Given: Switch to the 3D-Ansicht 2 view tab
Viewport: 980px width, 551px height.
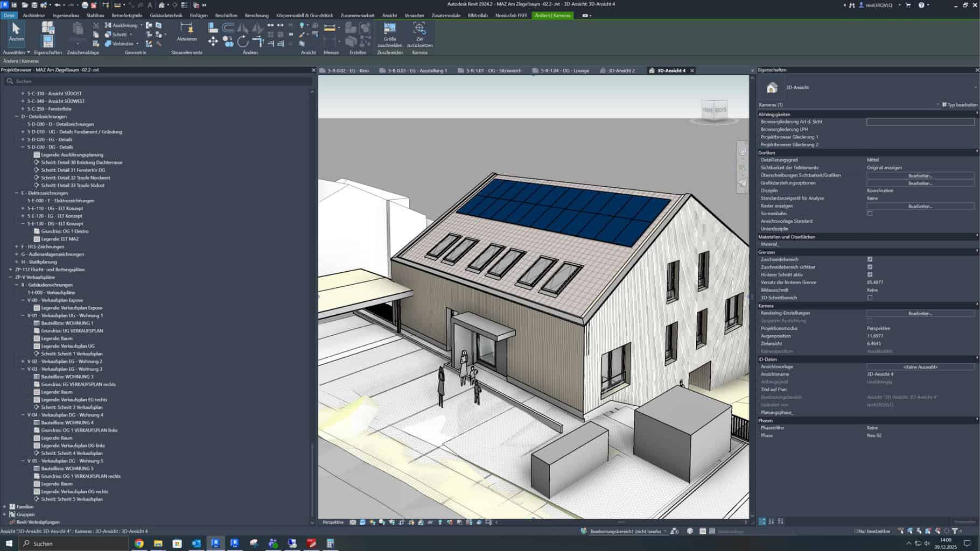Looking at the screenshot, I should (x=621, y=70).
